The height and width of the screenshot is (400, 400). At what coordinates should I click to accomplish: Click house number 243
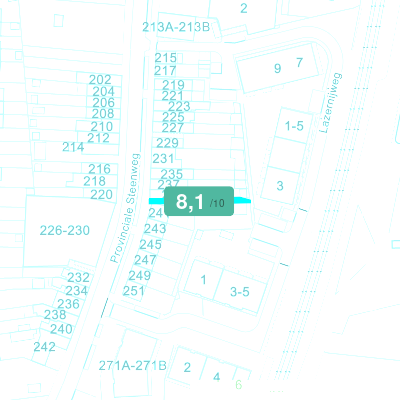(x=155, y=229)
